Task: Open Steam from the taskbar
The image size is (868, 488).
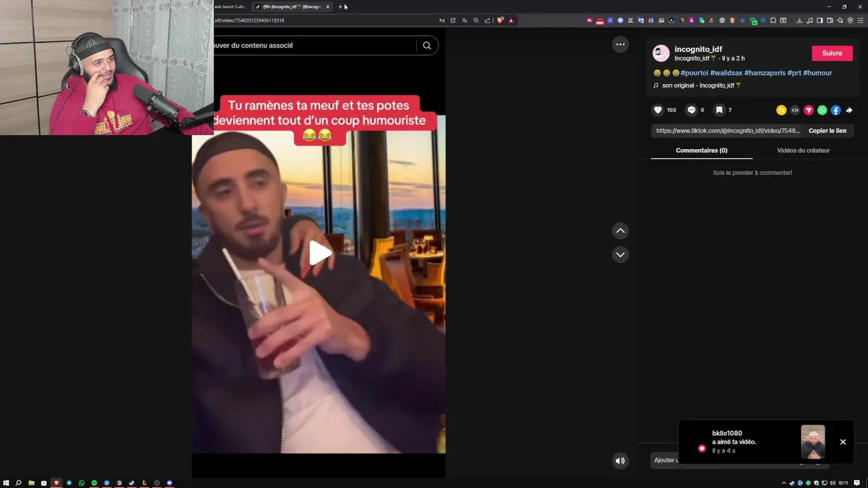Action: 132,483
